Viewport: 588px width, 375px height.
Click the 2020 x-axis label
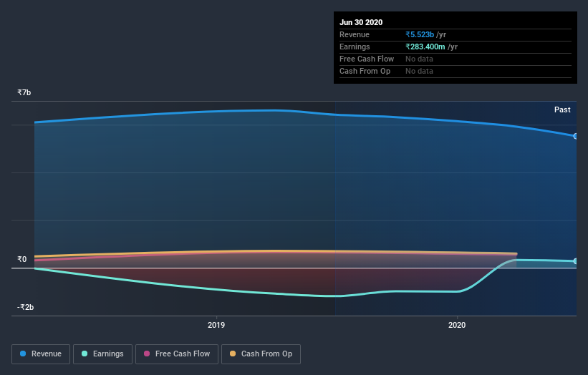tap(457, 325)
